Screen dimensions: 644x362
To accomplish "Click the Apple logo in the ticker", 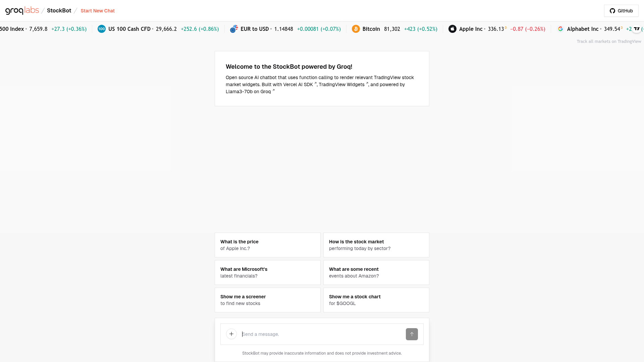I will [x=452, y=29].
